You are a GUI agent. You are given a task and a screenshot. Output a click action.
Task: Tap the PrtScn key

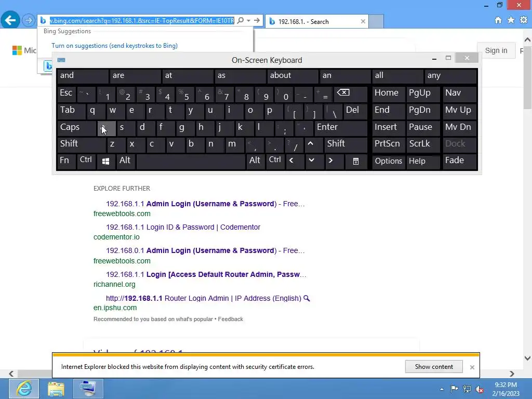pyautogui.click(x=389, y=144)
